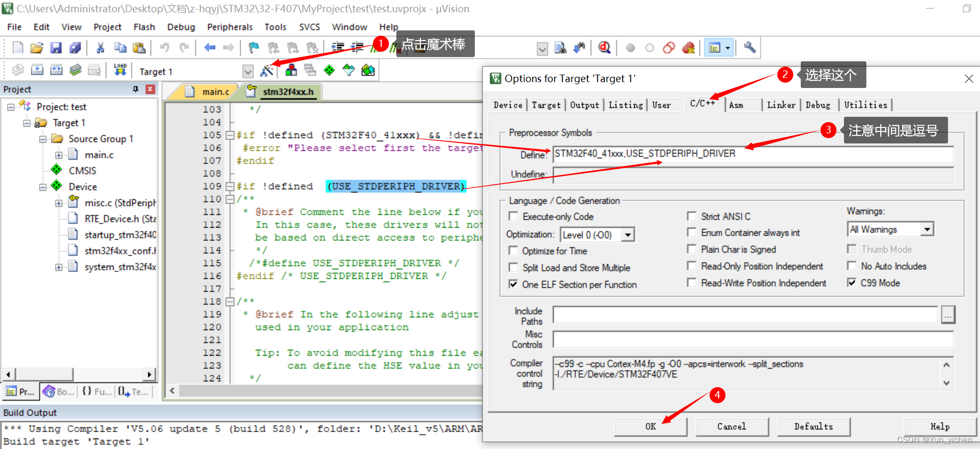
Task: Toggle Split Load and Store Multiple
Action: click(513, 268)
